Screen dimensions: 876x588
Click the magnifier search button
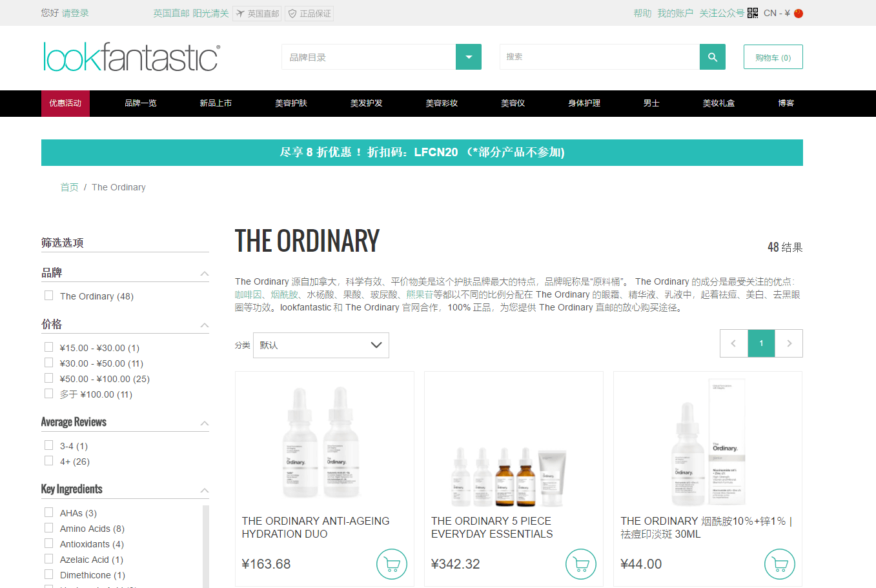[x=713, y=57]
